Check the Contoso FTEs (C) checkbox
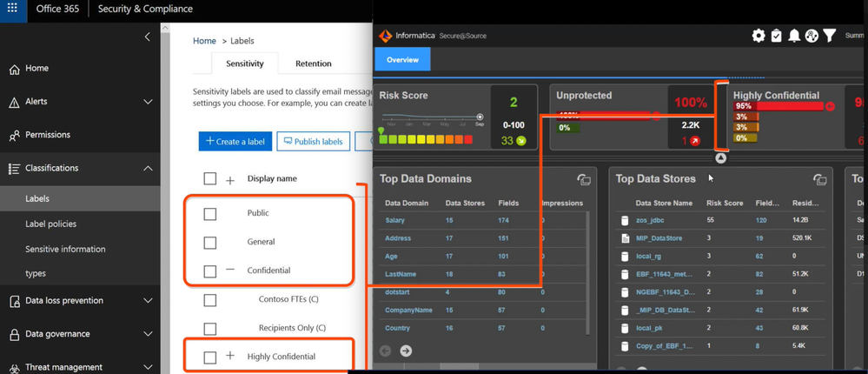 click(209, 300)
